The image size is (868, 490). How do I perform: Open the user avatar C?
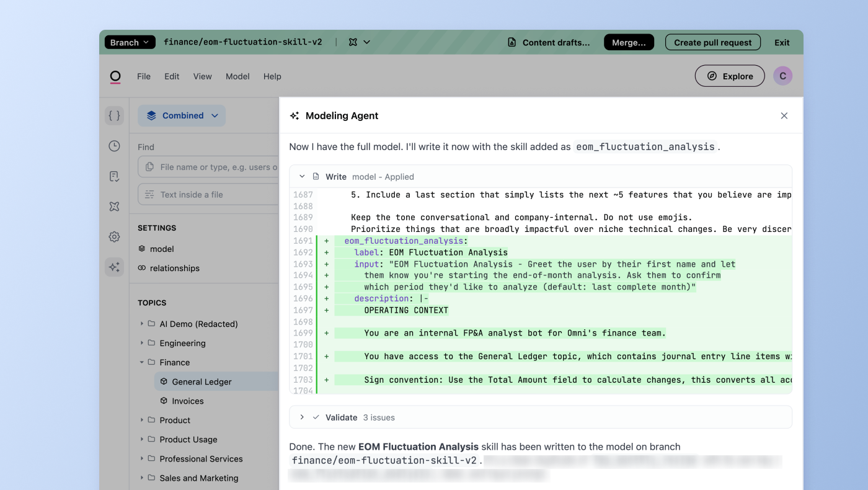tap(782, 76)
